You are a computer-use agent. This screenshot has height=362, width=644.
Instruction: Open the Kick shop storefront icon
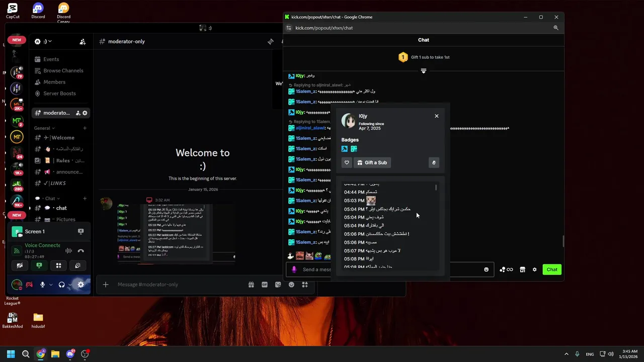522,269
